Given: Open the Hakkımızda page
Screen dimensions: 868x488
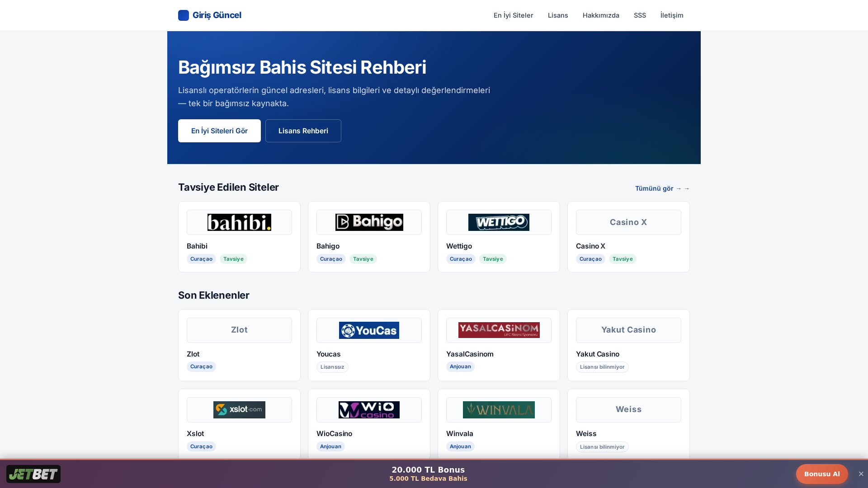Looking at the screenshot, I should click(601, 15).
